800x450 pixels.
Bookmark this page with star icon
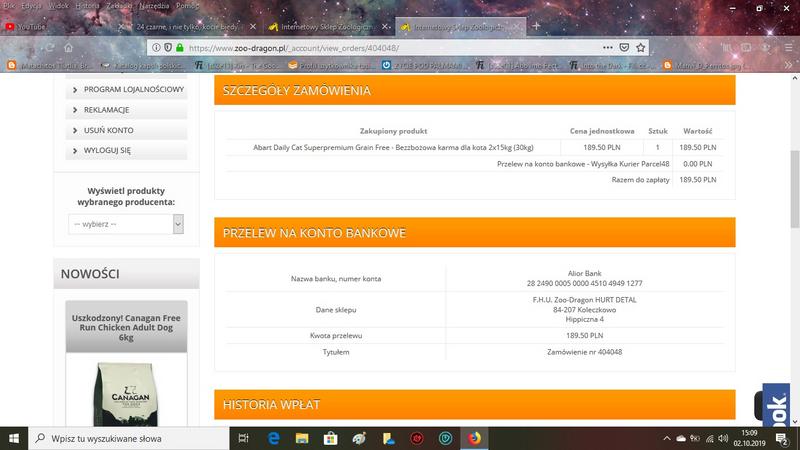coord(641,47)
